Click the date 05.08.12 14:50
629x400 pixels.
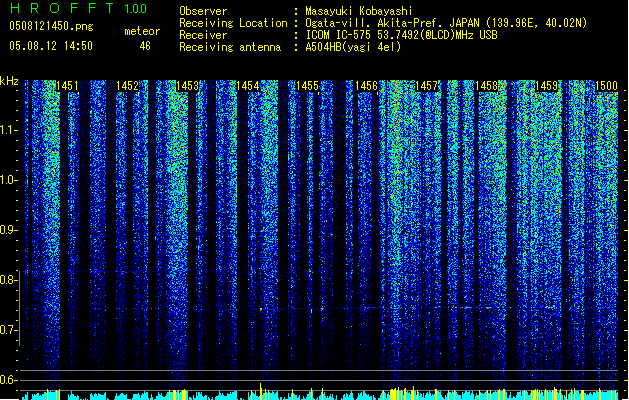pyautogui.click(x=51, y=46)
